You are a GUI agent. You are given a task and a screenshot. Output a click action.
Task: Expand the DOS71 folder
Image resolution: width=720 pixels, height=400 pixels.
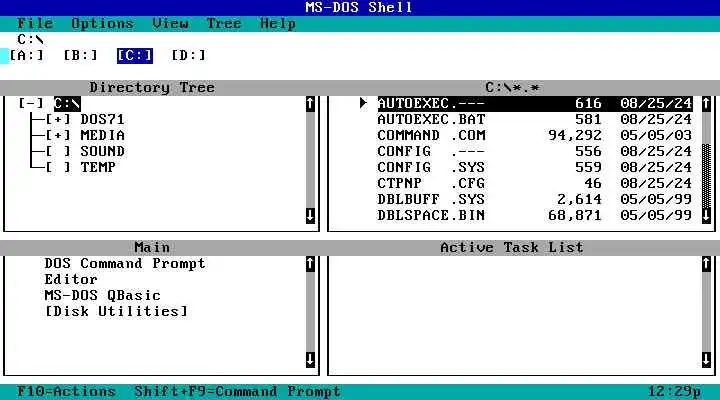click(58, 119)
